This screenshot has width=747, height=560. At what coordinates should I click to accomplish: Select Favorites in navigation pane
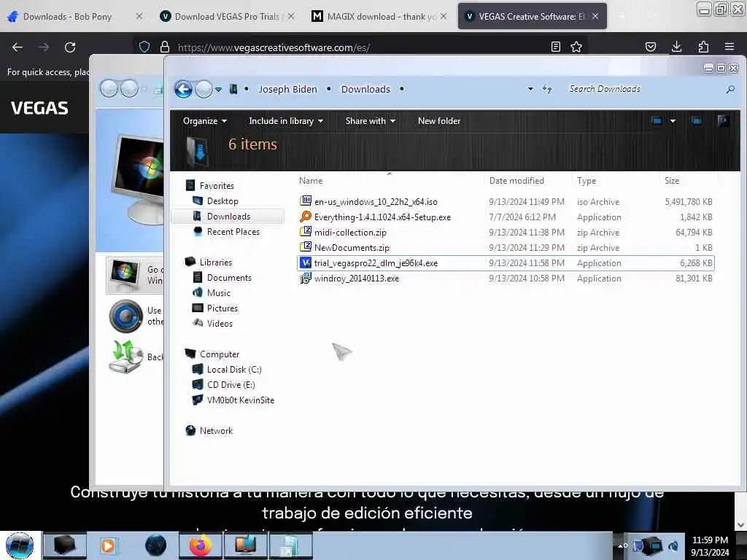click(x=217, y=186)
